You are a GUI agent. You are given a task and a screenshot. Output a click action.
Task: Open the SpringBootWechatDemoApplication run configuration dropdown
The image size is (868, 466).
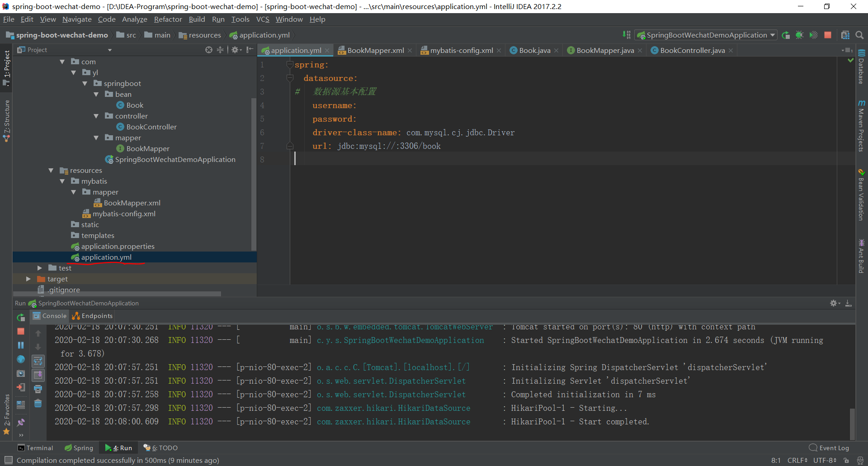click(x=706, y=35)
